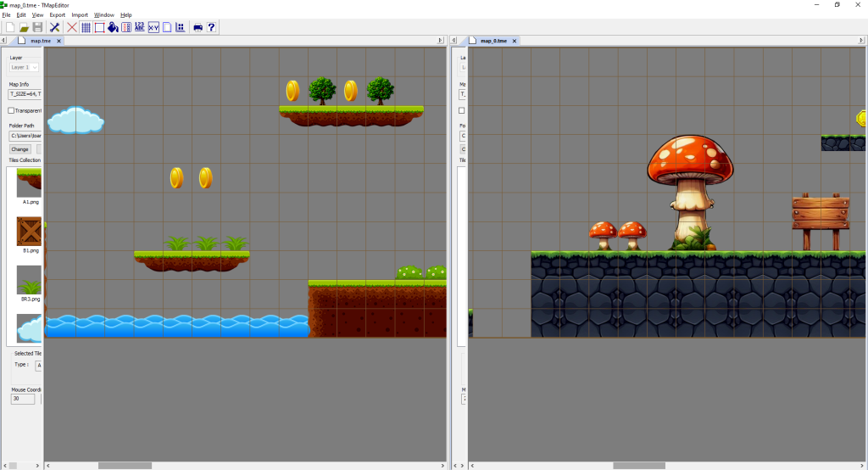Tick the checkbox in the map_0.tme side panel
868x470 pixels.
462,110
